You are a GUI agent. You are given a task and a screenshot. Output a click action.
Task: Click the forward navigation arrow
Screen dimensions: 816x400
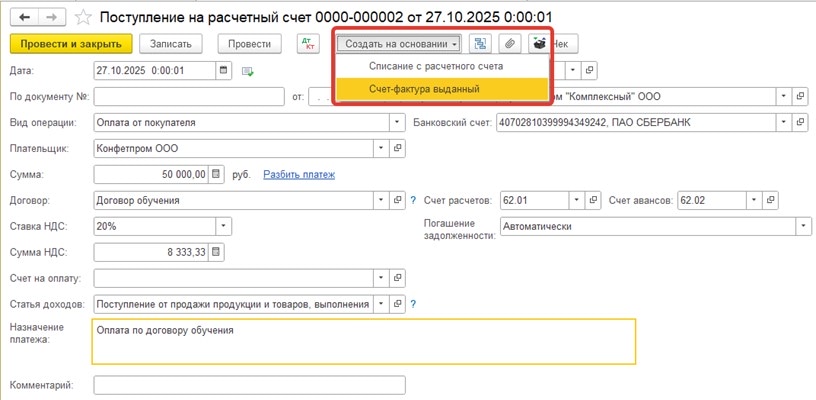point(51,17)
